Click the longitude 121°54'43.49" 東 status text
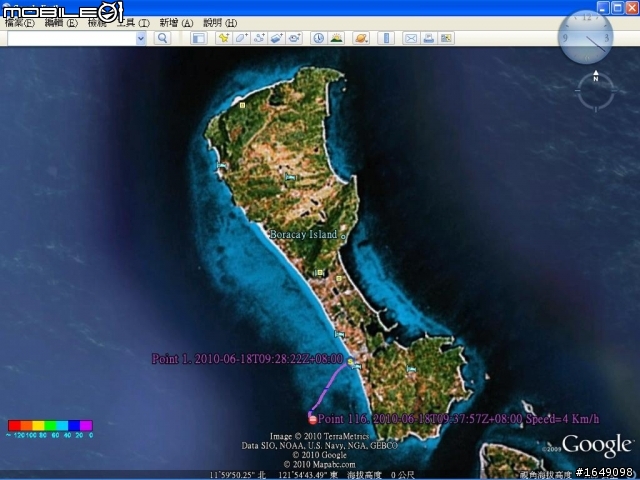Viewport: 640px width, 480px height. pos(308,475)
